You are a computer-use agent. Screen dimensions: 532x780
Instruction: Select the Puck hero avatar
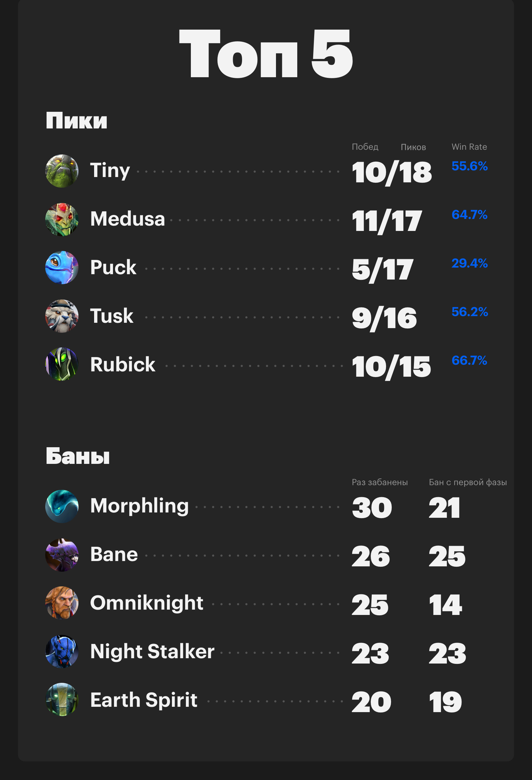tap(62, 268)
